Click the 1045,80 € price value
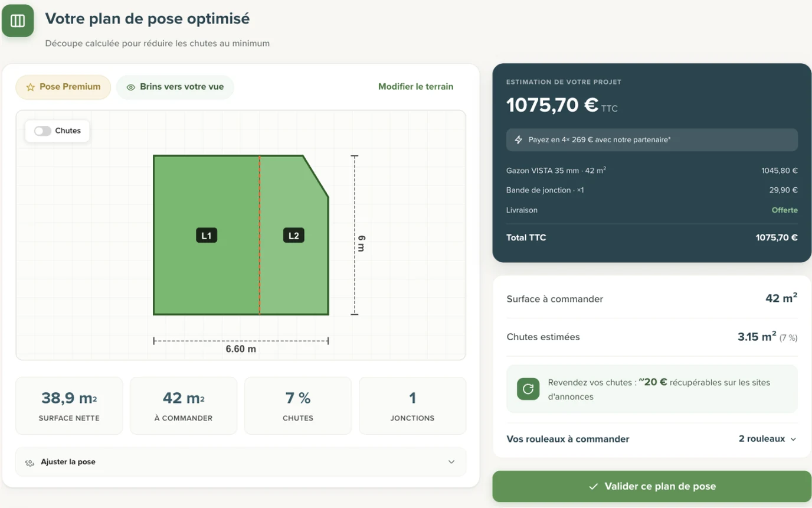812x508 pixels. (780, 171)
